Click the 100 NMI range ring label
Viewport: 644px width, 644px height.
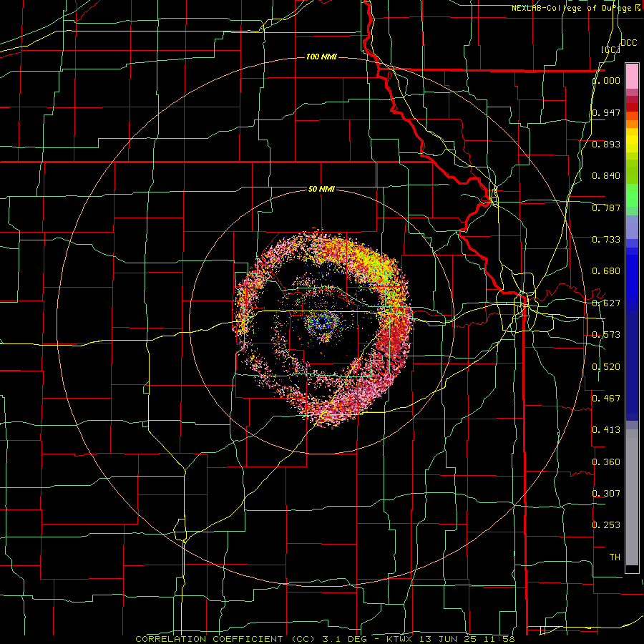pyautogui.click(x=321, y=57)
